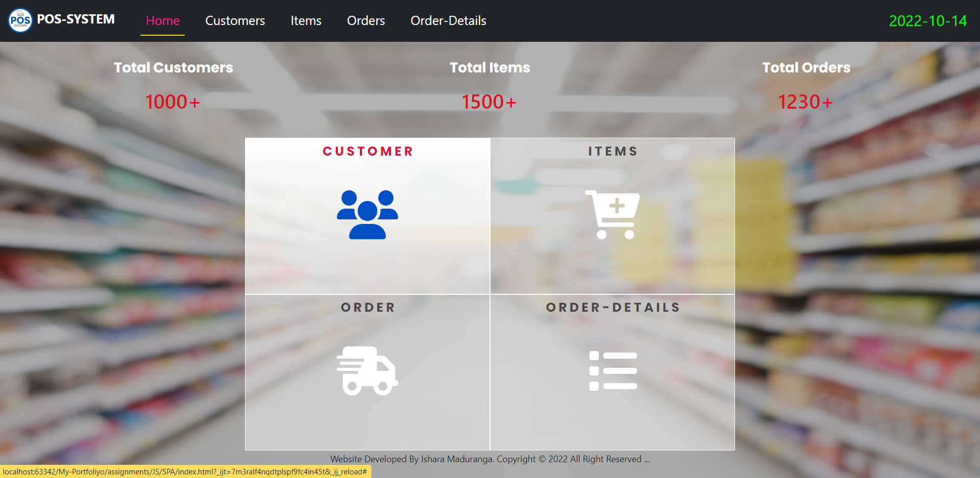The width and height of the screenshot is (980, 478).
Task: Click the localhost URL status bar
Action: tap(185, 472)
